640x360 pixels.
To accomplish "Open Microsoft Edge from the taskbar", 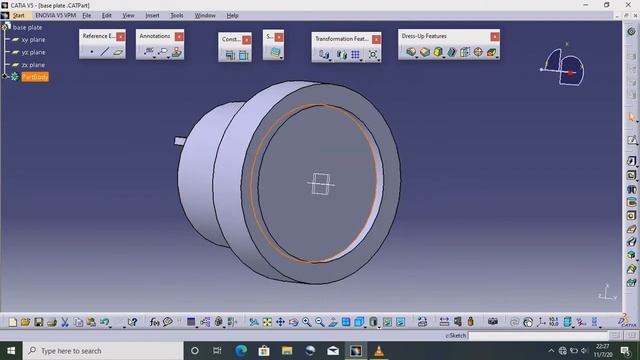I will pyautogui.click(x=241, y=351).
